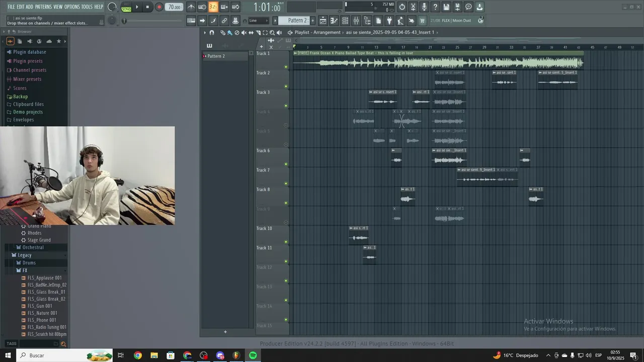Screen dimensions: 644x362
Task: Toggle Track 1 mute LED
Action: [x=286, y=67]
